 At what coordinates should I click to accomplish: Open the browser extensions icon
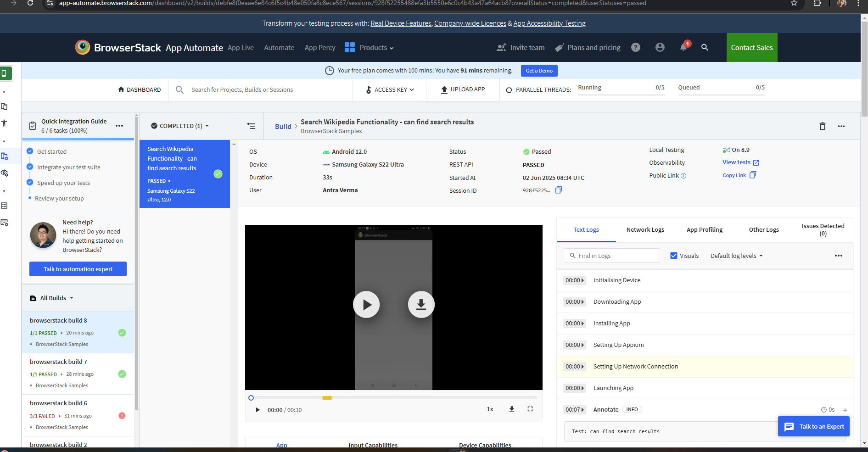tap(818, 3)
